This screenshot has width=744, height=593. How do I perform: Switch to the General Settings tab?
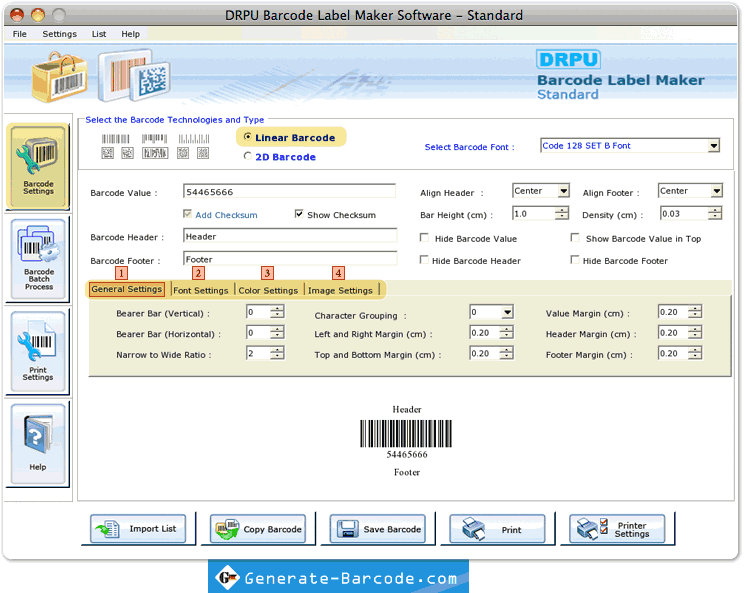(x=127, y=289)
